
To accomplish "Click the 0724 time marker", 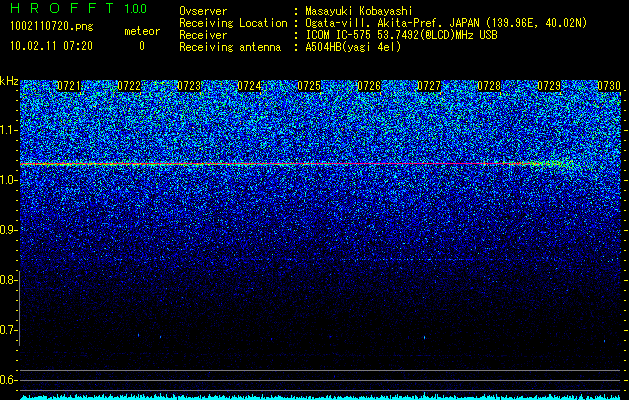I will pos(249,86).
